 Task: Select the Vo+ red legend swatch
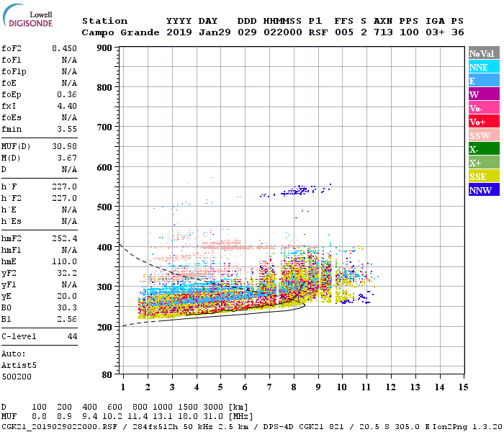pos(484,122)
